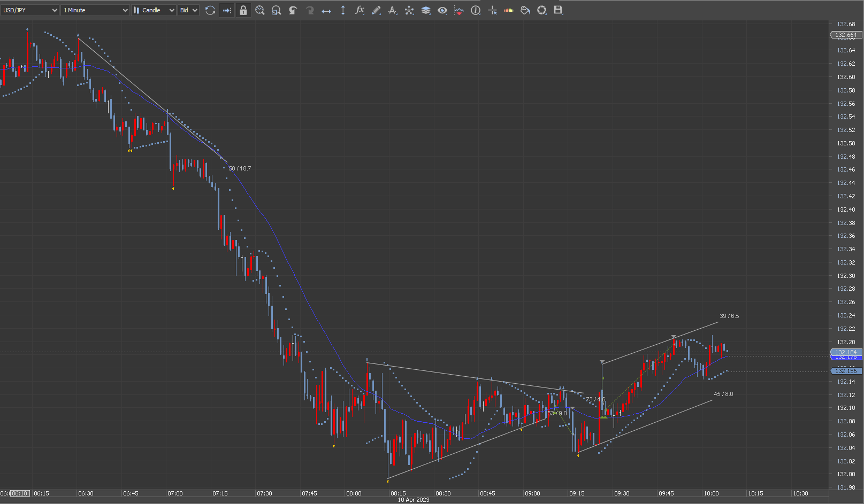Click the vertical double-arrow scale icon
Screen dimensions: 864x504
(343, 10)
